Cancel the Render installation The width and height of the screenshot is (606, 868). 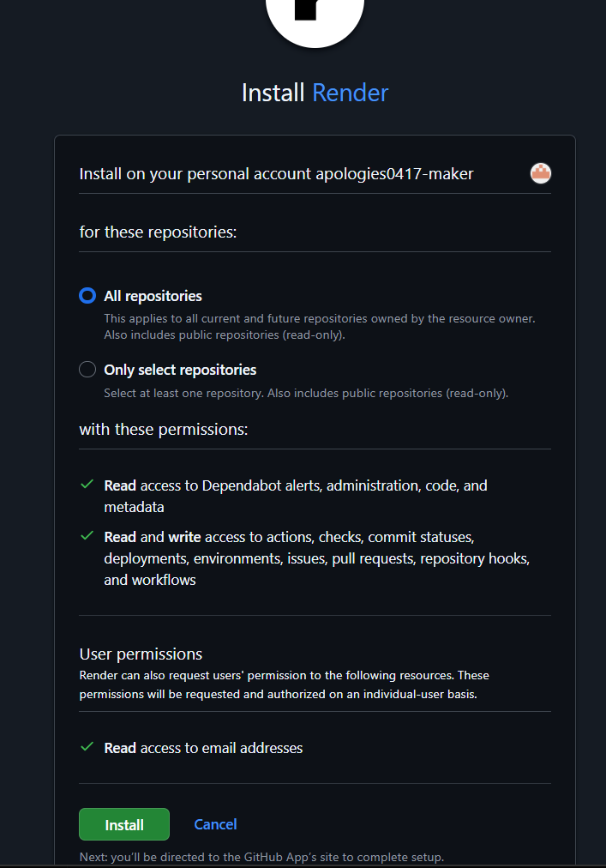(x=215, y=824)
